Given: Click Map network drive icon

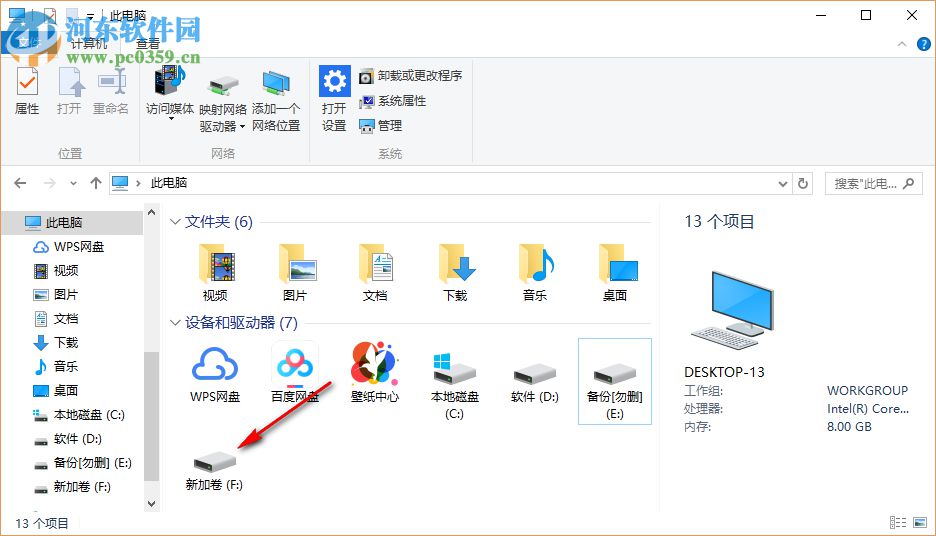Looking at the screenshot, I should [223, 86].
